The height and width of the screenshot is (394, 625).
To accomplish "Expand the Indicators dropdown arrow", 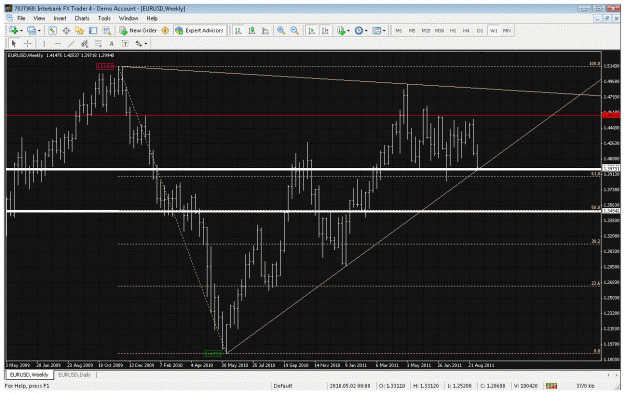I will coord(348,31).
